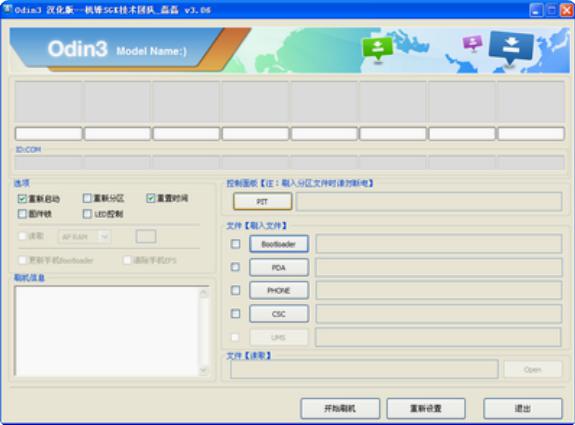
Task: Click the PHONE file path field
Action: pos(439,290)
